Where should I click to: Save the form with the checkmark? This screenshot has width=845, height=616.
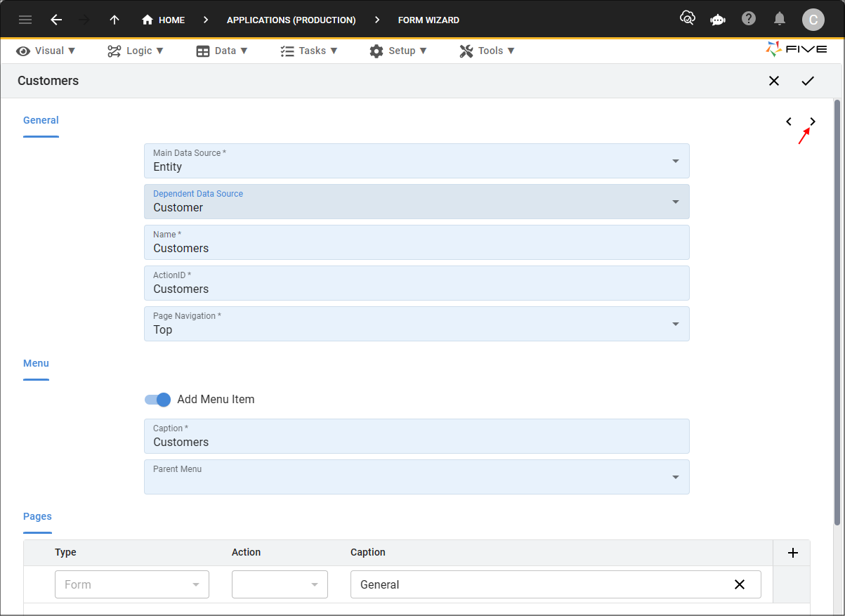click(x=808, y=81)
